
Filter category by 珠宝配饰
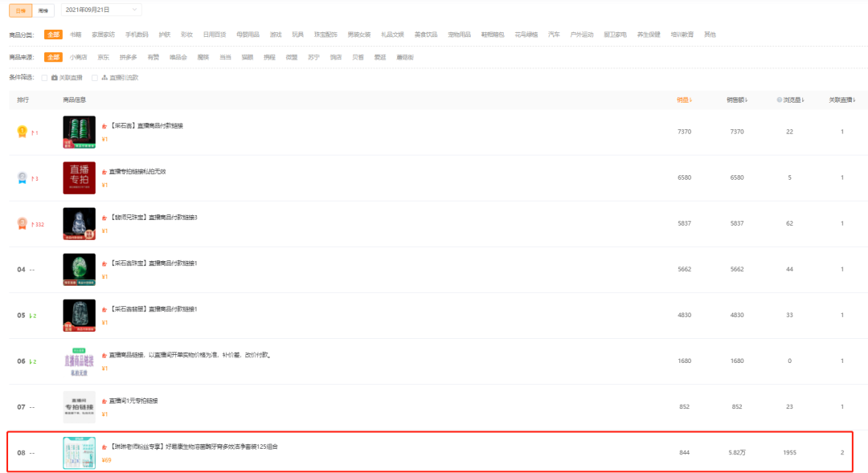(x=325, y=35)
